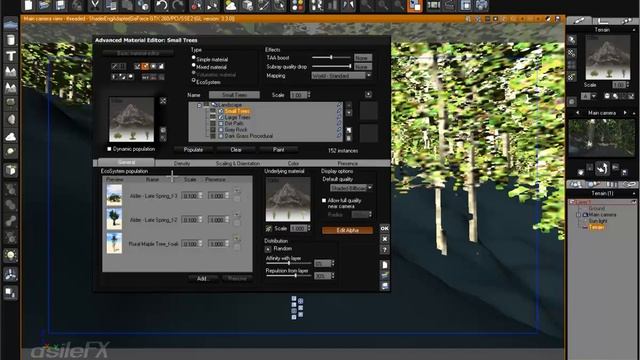Click the icon left of underlying material Scale
This screenshot has width=640, height=360.
coord(269,229)
